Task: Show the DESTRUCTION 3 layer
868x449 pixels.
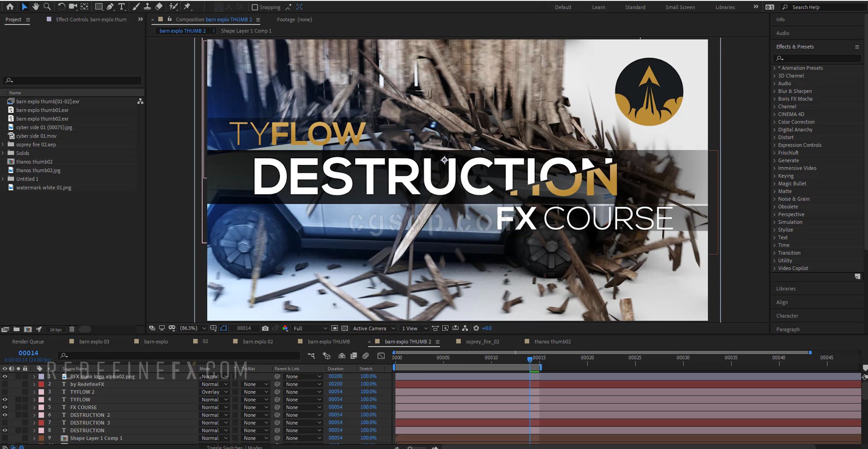Action: click(x=5, y=423)
